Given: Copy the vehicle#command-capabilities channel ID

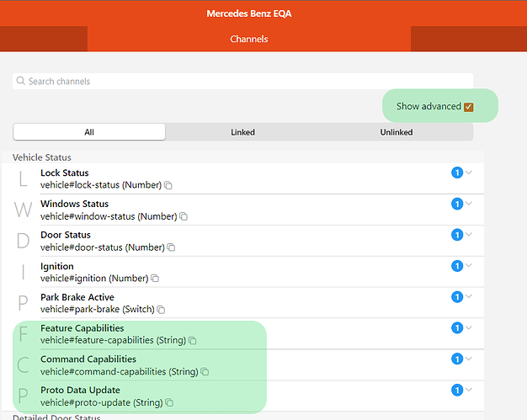Looking at the screenshot, I should tap(205, 372).
